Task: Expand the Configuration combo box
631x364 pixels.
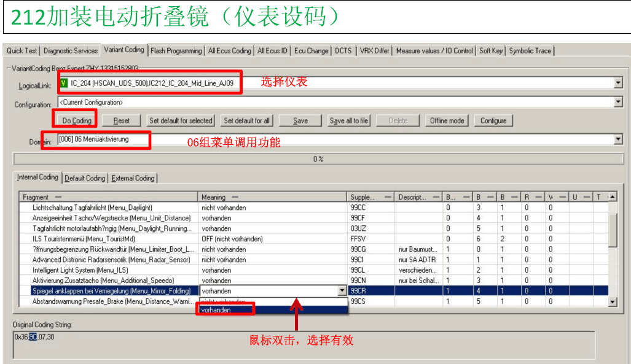Action: 617,103
